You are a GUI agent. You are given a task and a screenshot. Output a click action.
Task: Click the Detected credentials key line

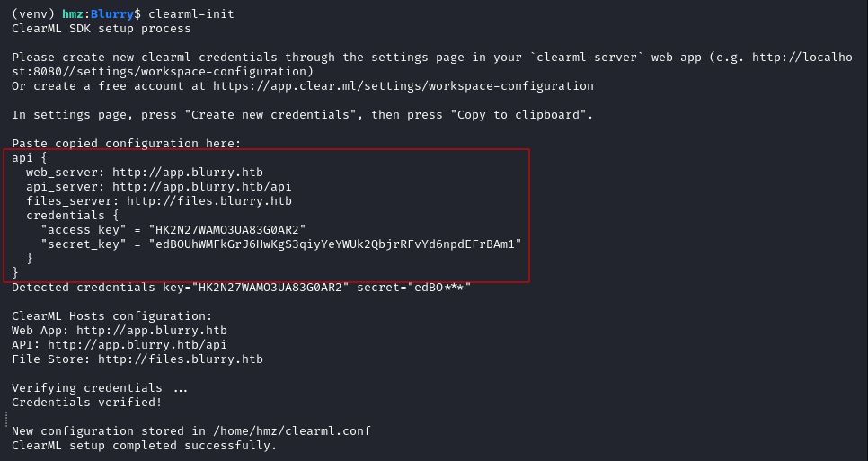click(x=242, y=288)
